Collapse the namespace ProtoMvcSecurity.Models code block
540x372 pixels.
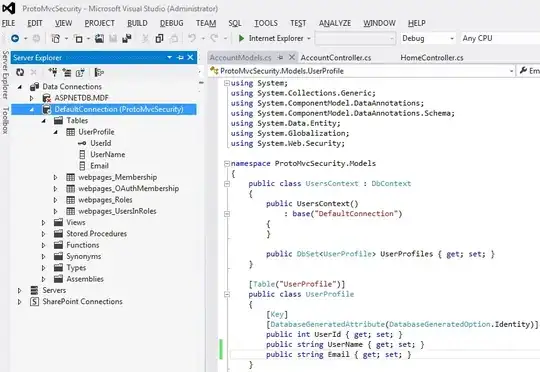[227, 163]
